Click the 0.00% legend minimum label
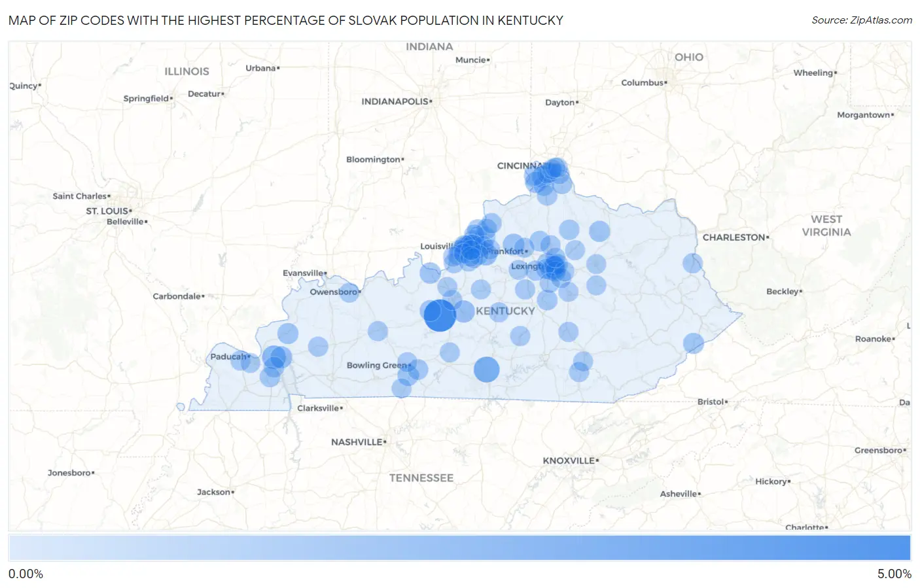 (26, 574)
